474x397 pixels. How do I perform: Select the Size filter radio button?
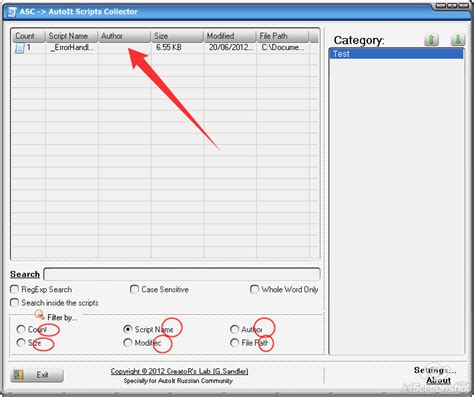pos(21,343)
